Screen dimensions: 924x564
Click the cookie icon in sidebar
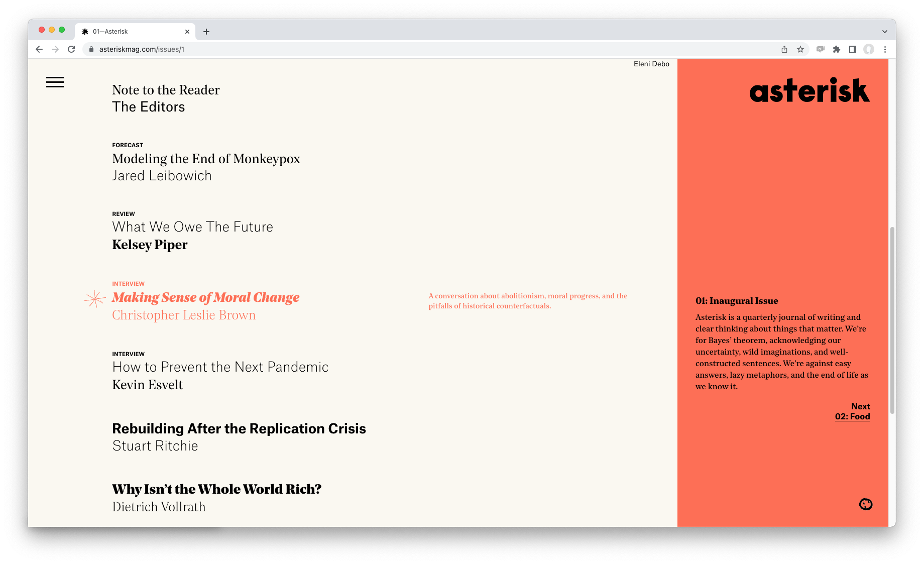pos(866,504)
